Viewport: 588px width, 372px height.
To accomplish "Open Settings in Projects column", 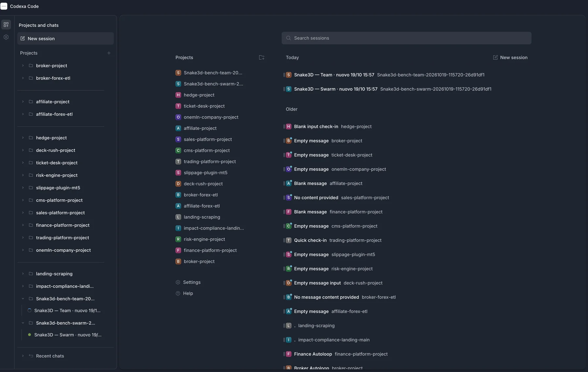I will tap(188, 283).
